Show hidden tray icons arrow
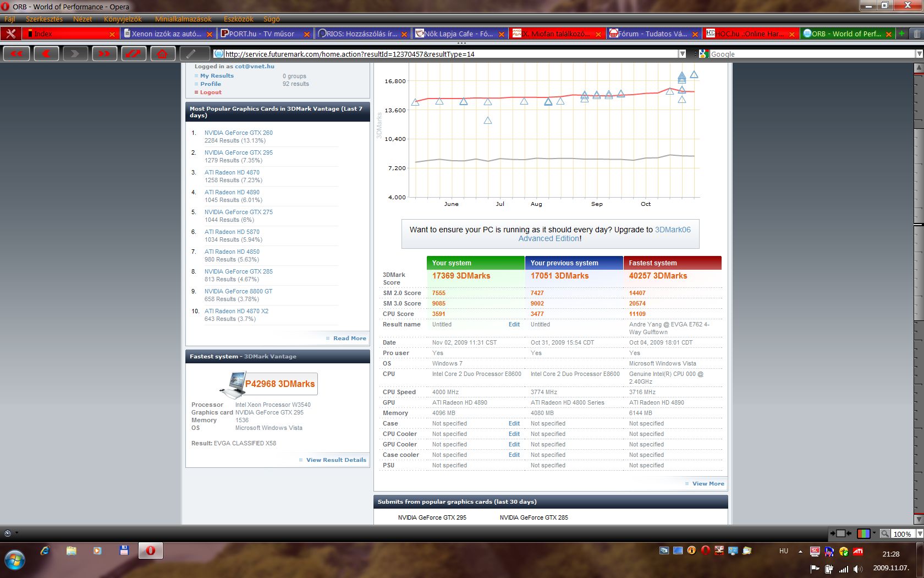This screenshot has height=578, width=924. coord(800,551)
